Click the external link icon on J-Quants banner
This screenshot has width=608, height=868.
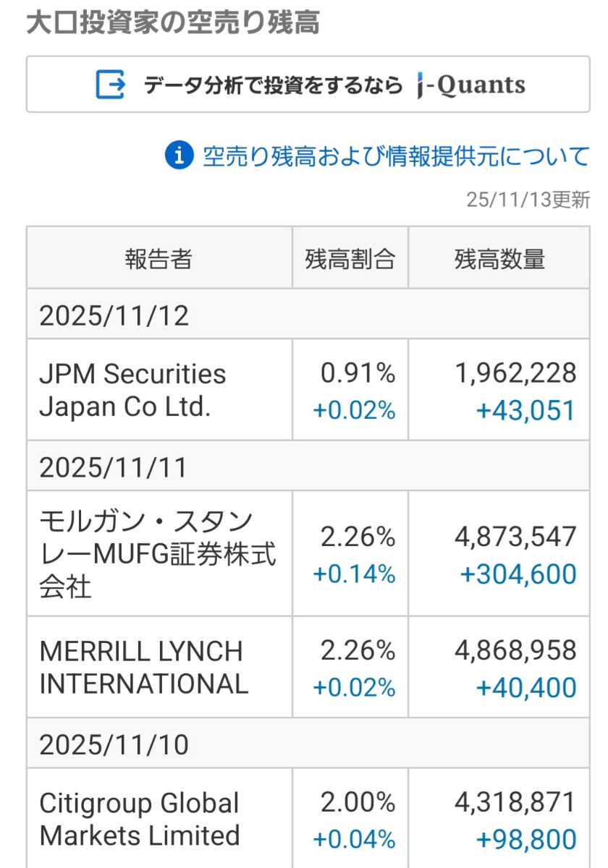click(x=109, y=84)
